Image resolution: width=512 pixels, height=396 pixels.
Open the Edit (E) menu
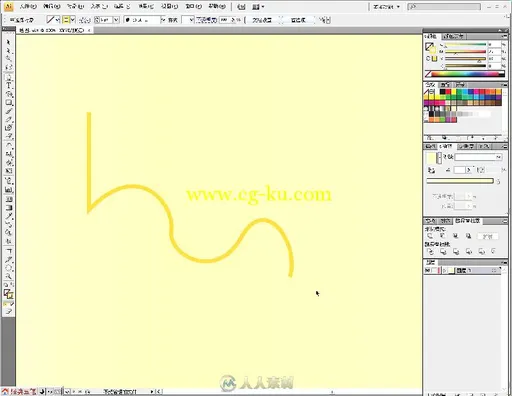(x=52, y=6)
